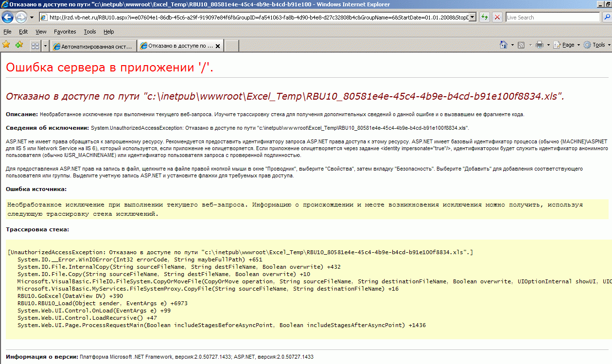Image resolution: width=612 pixels, height=364 pixels.
Task: Switch to the 'Автоматизированная сист...' tab
Action: pos(93,46)
